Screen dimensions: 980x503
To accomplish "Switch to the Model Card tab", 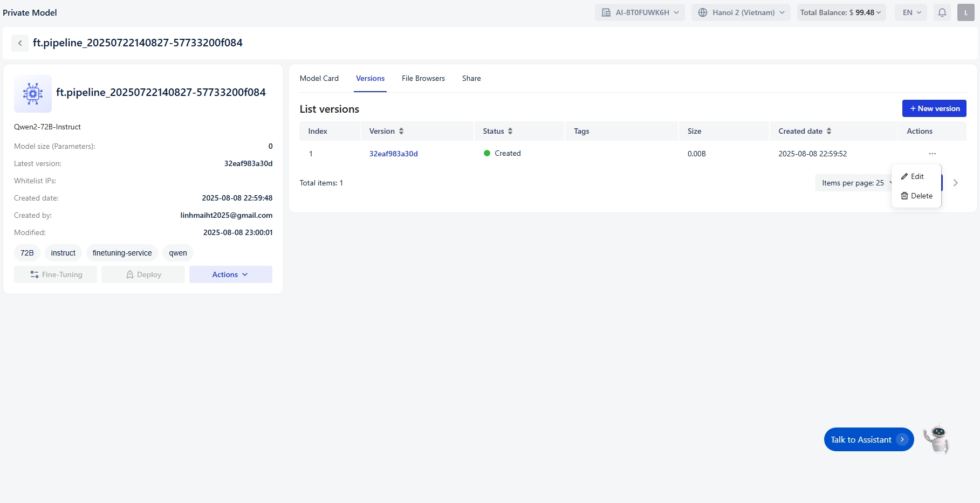I will (x=319, y=78).
